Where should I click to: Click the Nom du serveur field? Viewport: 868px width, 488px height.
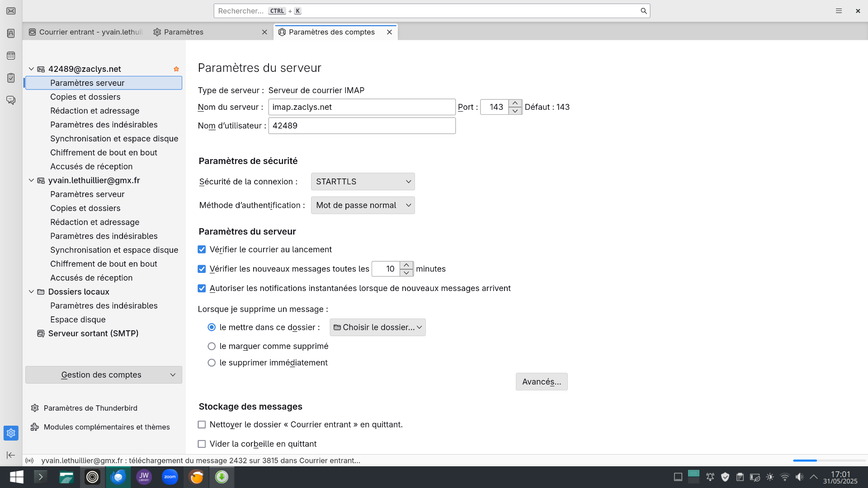pyautogui.click(x=362, y=107)
